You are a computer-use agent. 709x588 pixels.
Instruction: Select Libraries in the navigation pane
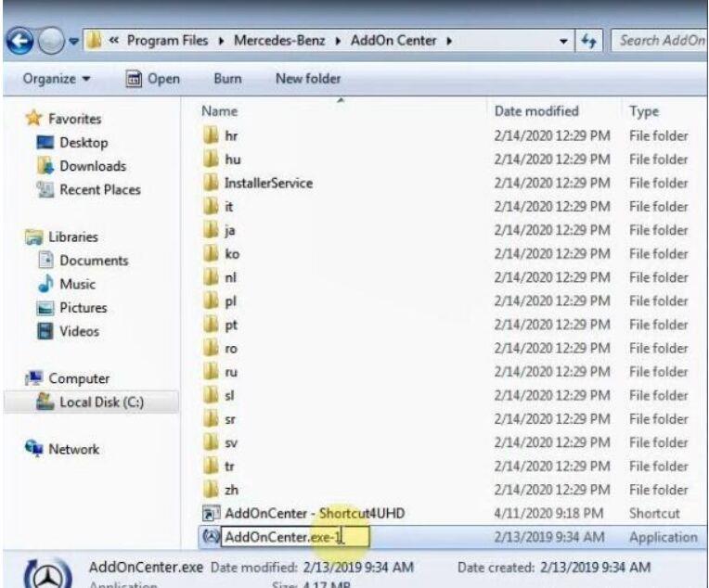pos(62,236)
